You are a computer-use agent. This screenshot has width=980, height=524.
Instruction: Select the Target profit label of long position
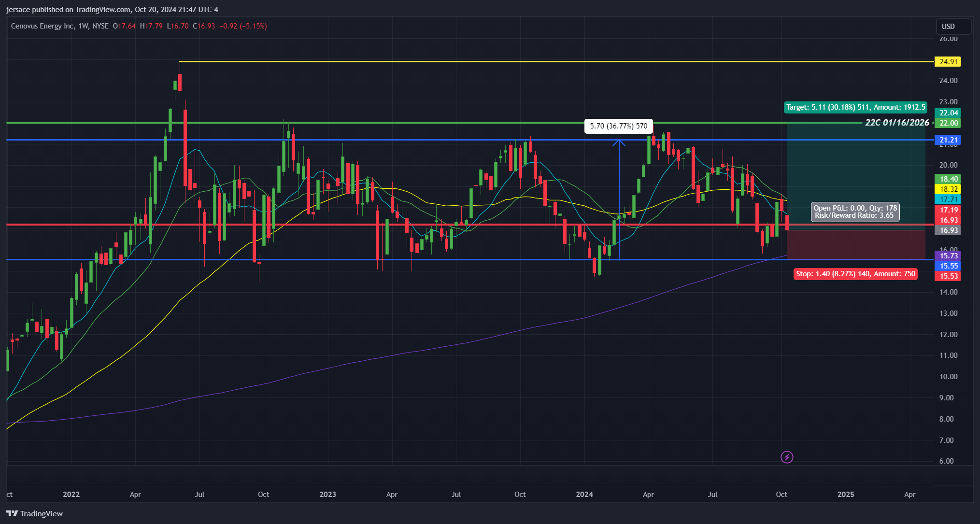[855, 107]
